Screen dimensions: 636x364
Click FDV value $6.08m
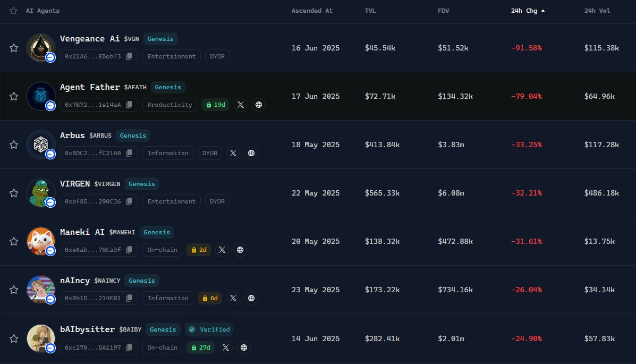click(x=451, y=193)
